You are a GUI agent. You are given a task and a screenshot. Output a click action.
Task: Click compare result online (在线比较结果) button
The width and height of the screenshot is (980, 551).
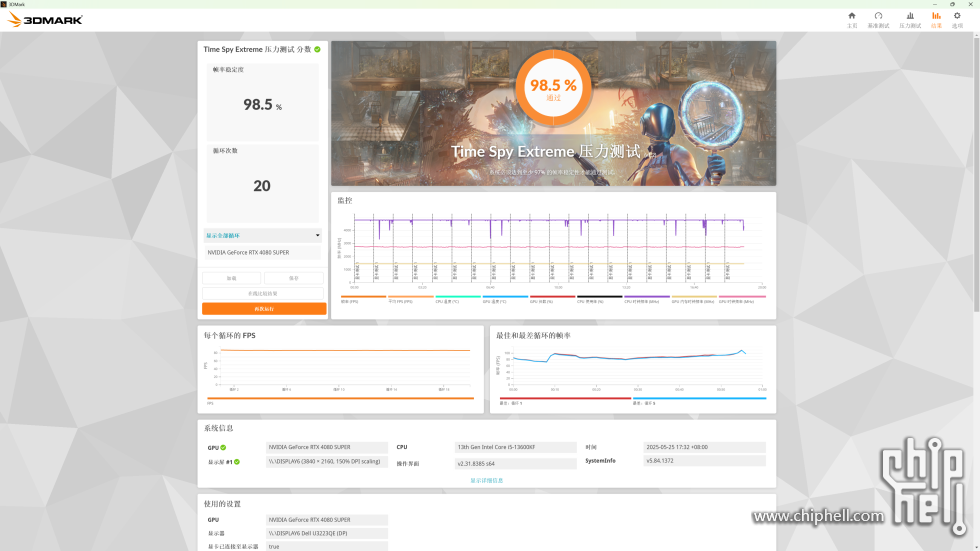click(262, 294)
